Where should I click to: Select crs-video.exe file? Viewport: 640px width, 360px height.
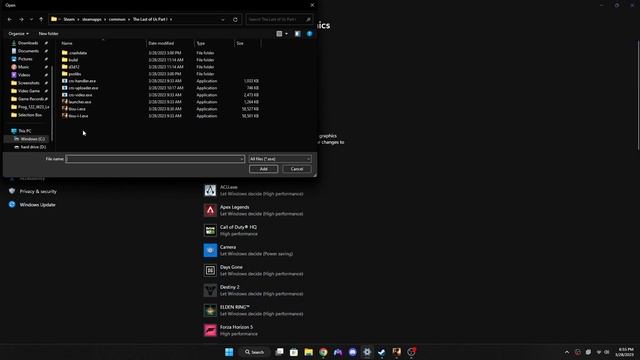click(x=80, y=95)
